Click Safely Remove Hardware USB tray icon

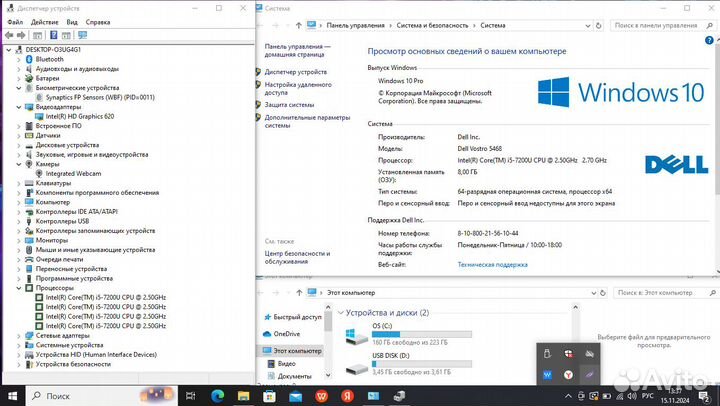point(547,354)
